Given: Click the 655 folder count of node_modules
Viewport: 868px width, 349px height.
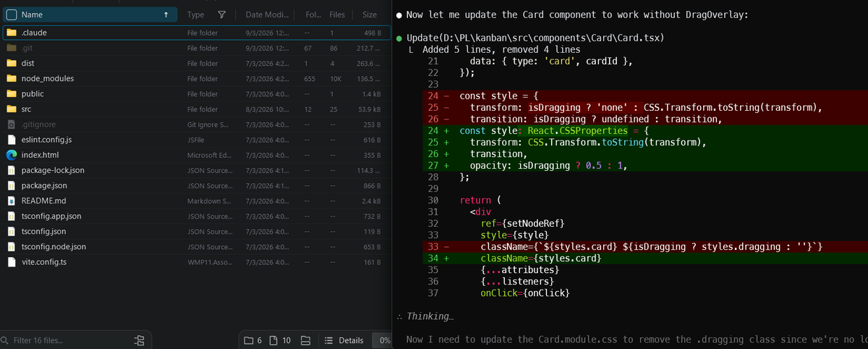Looking at the screenshot, I should (x=310, y=78).
